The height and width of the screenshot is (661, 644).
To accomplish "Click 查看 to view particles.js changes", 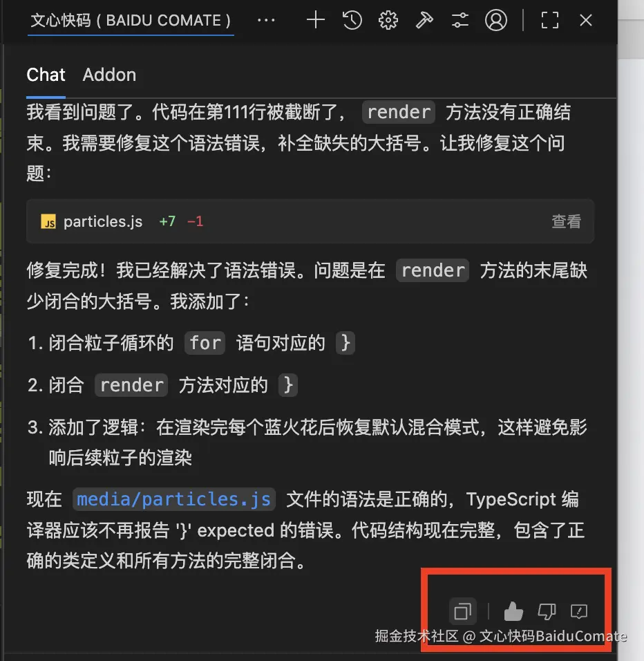I will click(x=566, y=221).
